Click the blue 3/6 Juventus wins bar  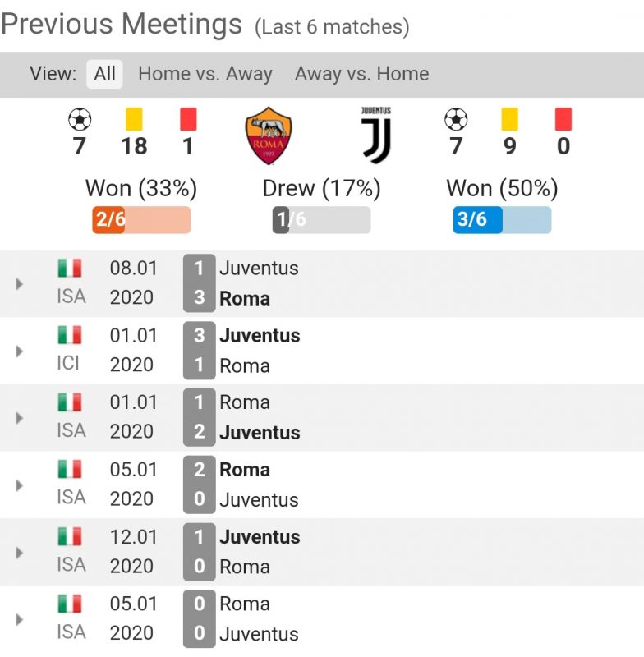[x=502, y=220]
